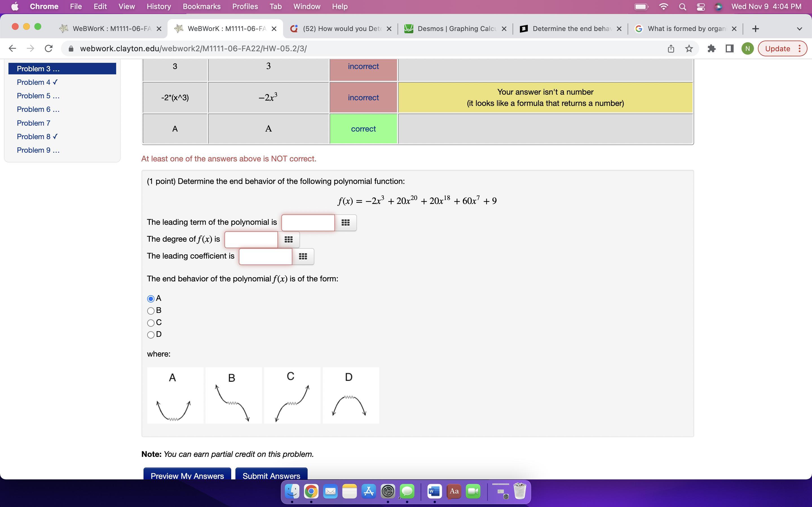
Task: Open equation editor for degree field
Action: pos(288,239)
